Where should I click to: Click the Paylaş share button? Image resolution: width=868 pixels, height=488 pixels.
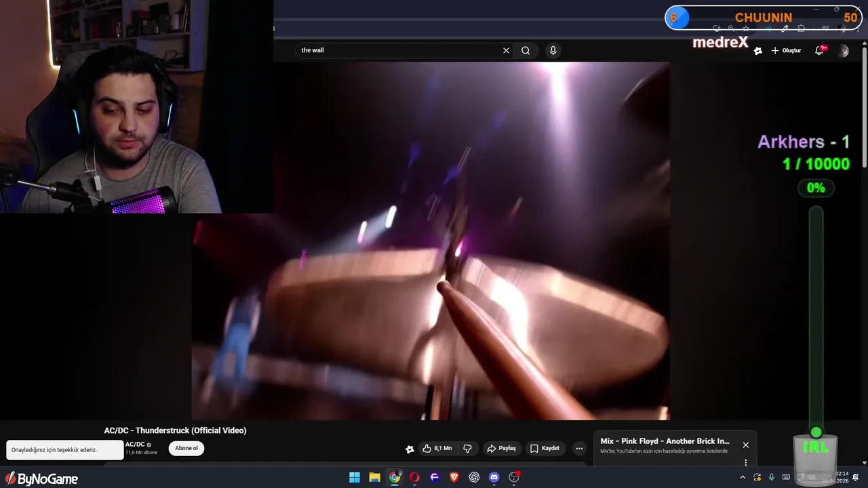[x=501, y=449]
